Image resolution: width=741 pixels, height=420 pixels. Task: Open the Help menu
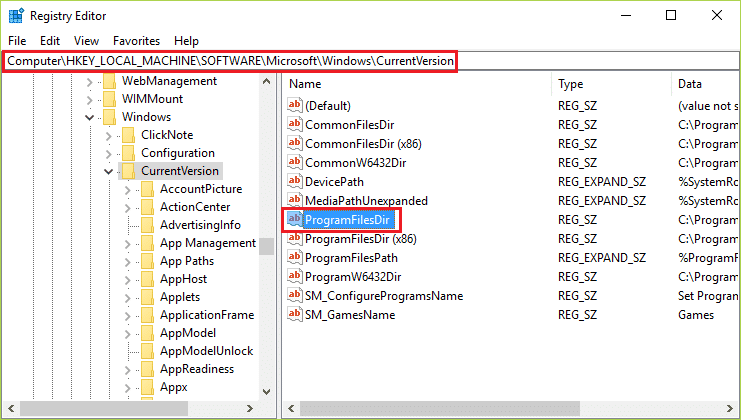186,41
